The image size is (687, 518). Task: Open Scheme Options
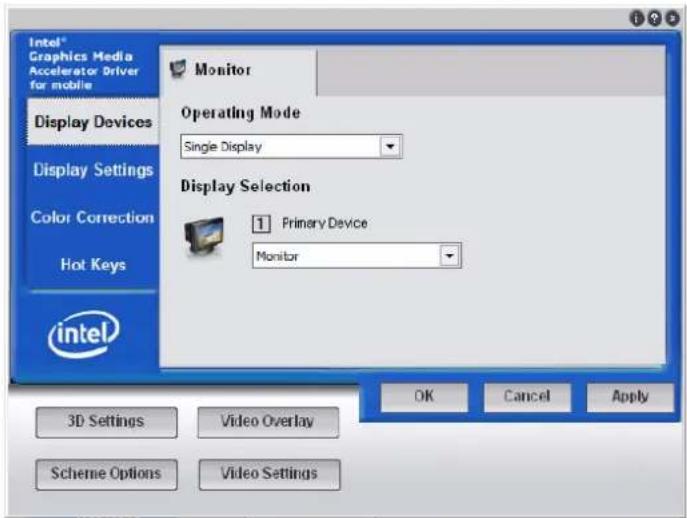pyautogui.click(x=106, y=474)
